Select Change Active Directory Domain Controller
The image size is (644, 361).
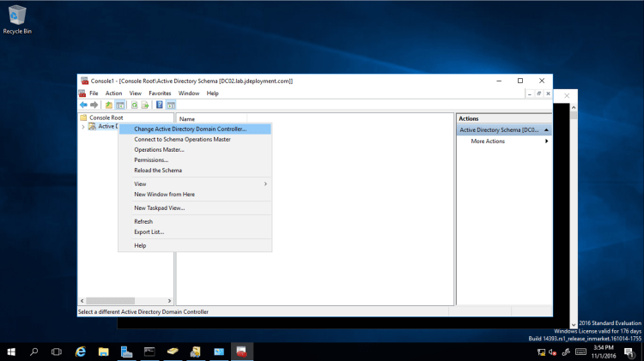[190, 129]
